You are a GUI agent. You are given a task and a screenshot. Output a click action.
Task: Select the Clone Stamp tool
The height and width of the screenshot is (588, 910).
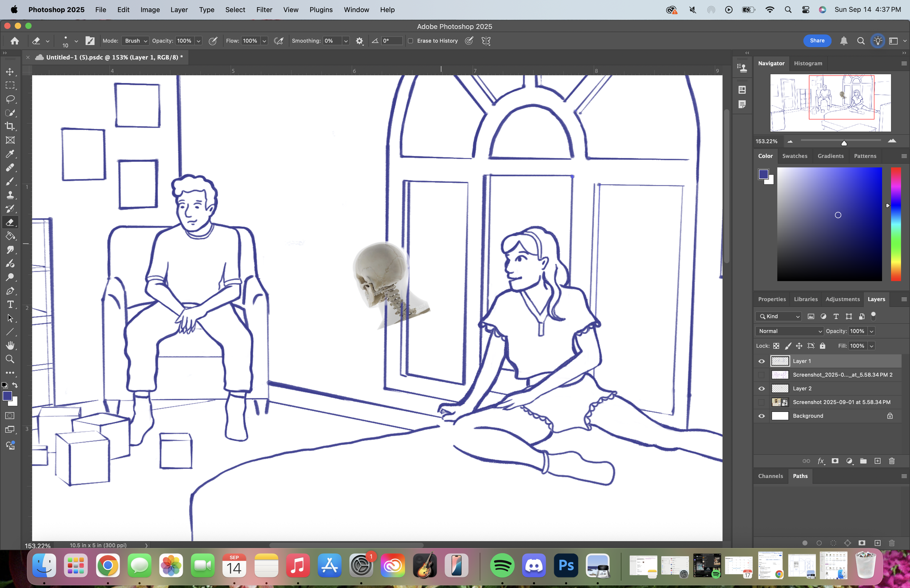pos(10,195)
